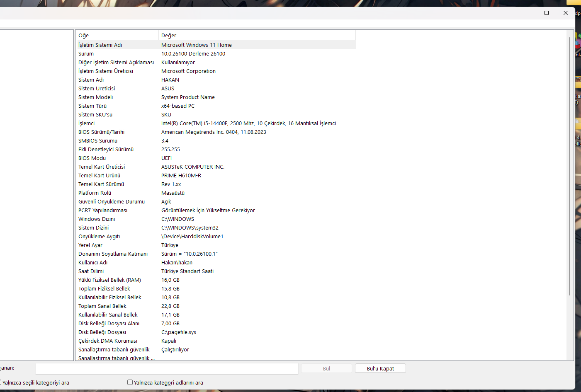The height and width of the screenshot is (392, 581).
Task: Focus the search text input field
Action: [x=167, y=369]
